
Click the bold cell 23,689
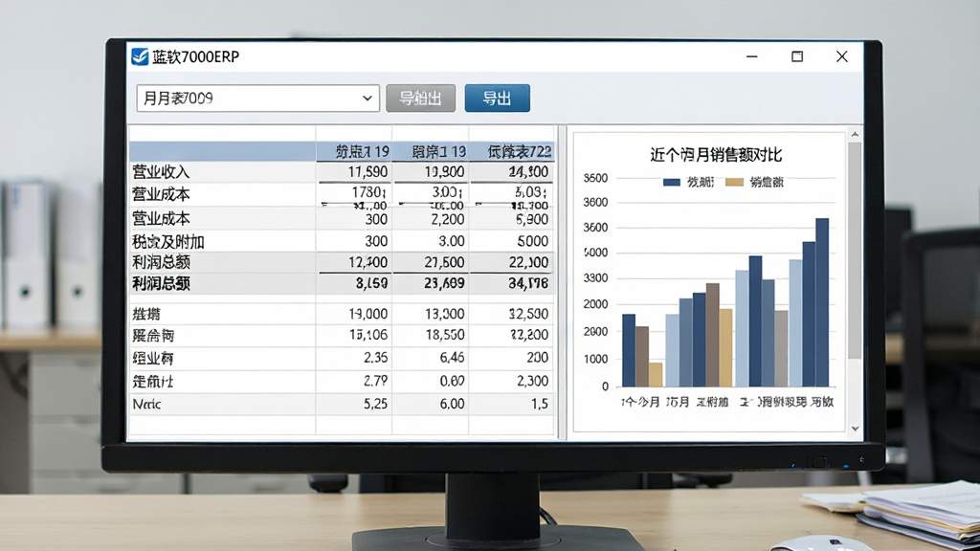point(444,283)
